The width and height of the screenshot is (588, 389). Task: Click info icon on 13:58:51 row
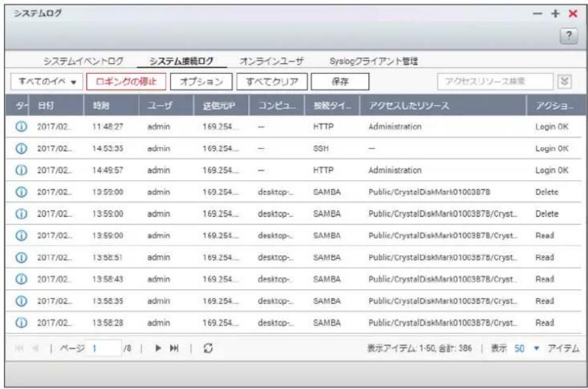coord(21,258)
